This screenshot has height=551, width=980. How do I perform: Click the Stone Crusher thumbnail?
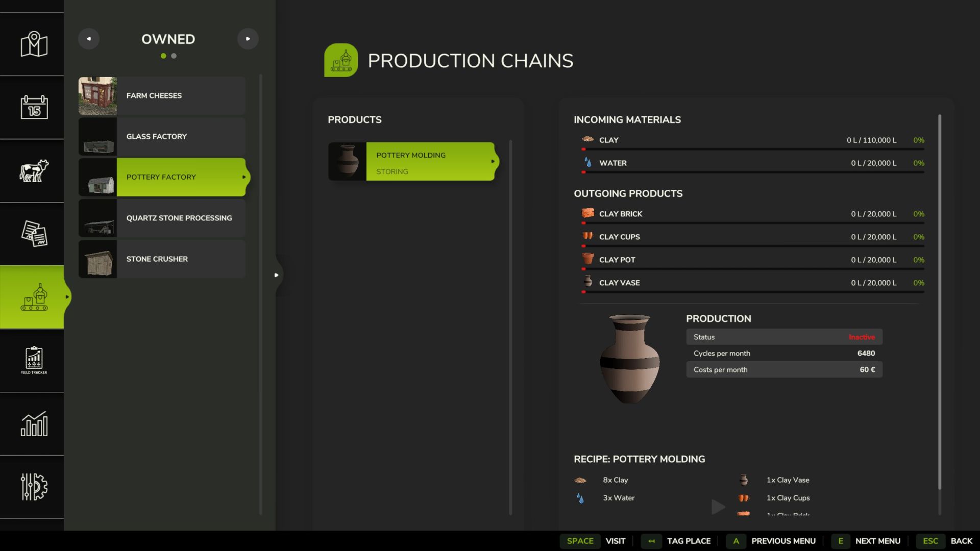pos(98,259)
